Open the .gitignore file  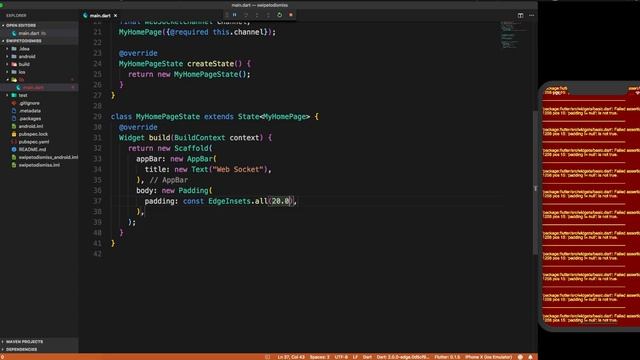tap(39, 103)
